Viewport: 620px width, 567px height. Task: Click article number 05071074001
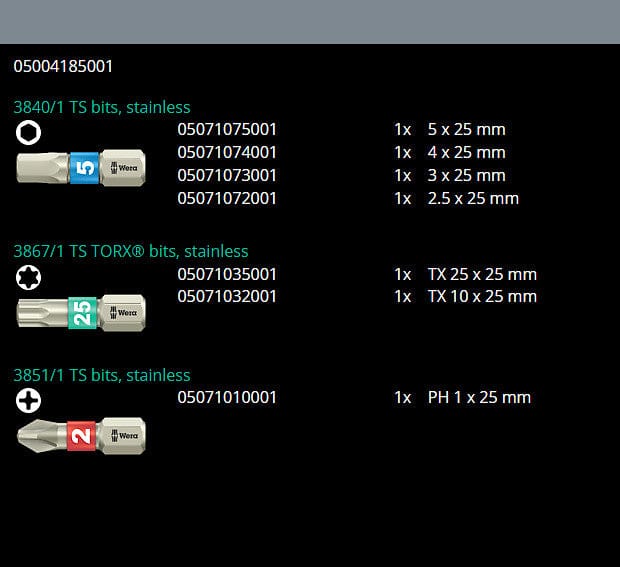227,152
